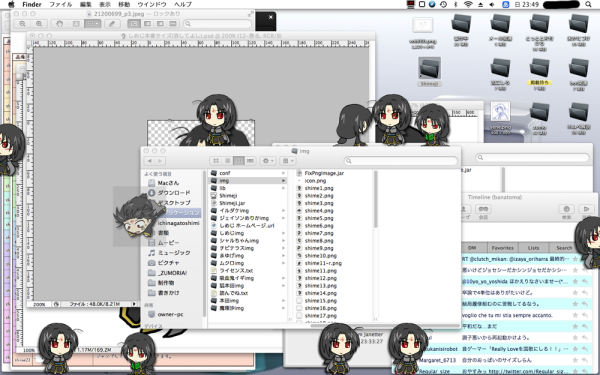Image resolution: width=600 pixels, height=375 pixels.
Task: Switch Finder img window to cover flow view
Action: 250,161
